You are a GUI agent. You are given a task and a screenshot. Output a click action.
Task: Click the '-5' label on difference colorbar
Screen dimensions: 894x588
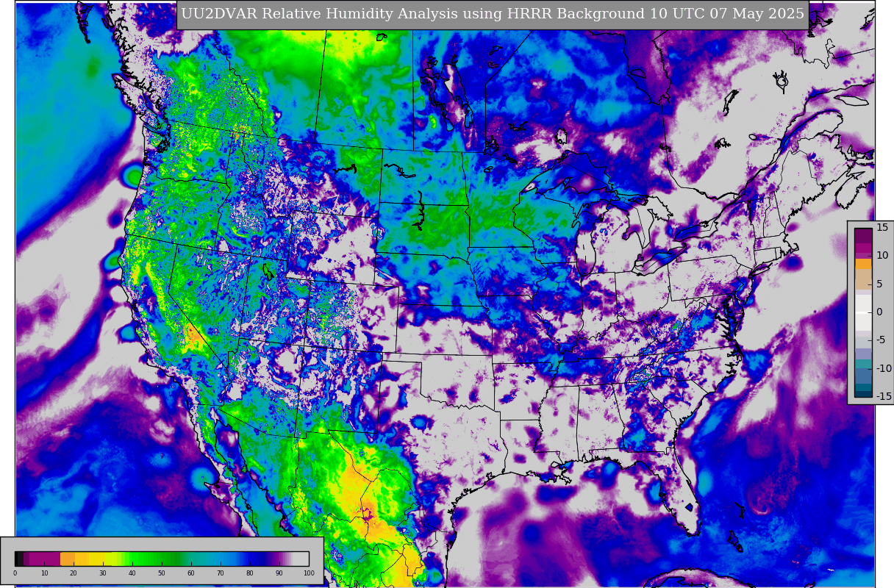pyautogui.click(x=881, y=340)
